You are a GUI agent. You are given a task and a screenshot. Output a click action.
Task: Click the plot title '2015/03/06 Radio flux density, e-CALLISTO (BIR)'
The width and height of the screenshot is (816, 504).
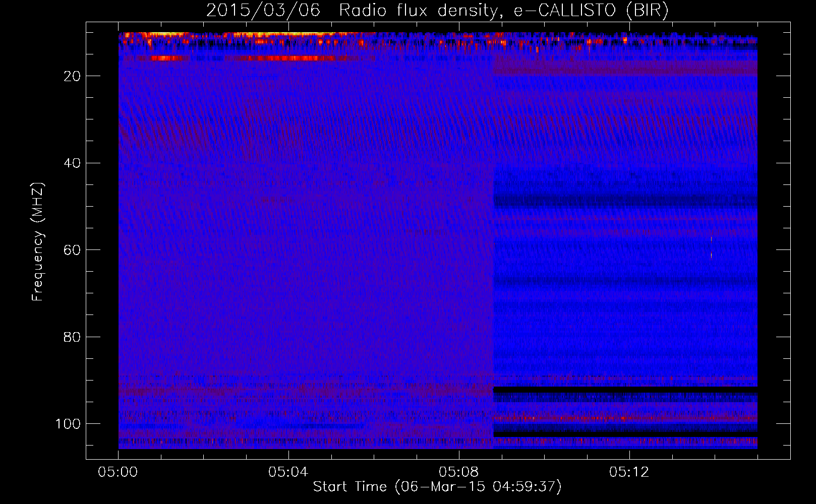coord(437,11)
